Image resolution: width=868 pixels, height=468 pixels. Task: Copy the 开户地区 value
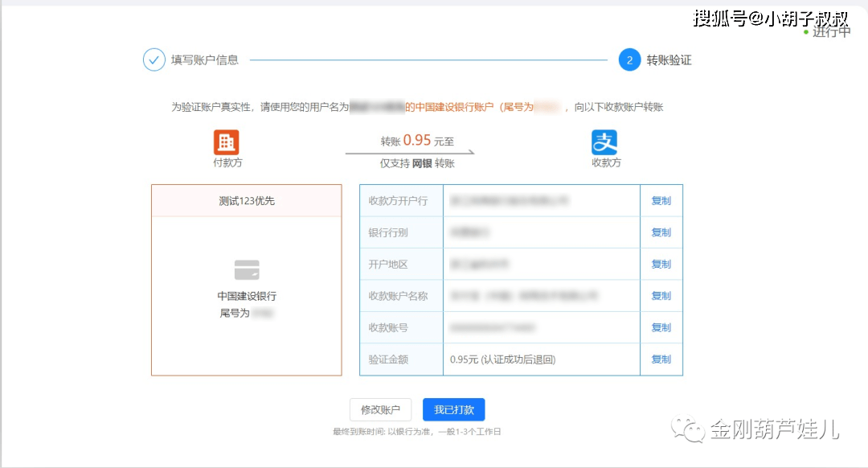pos(661,265)
